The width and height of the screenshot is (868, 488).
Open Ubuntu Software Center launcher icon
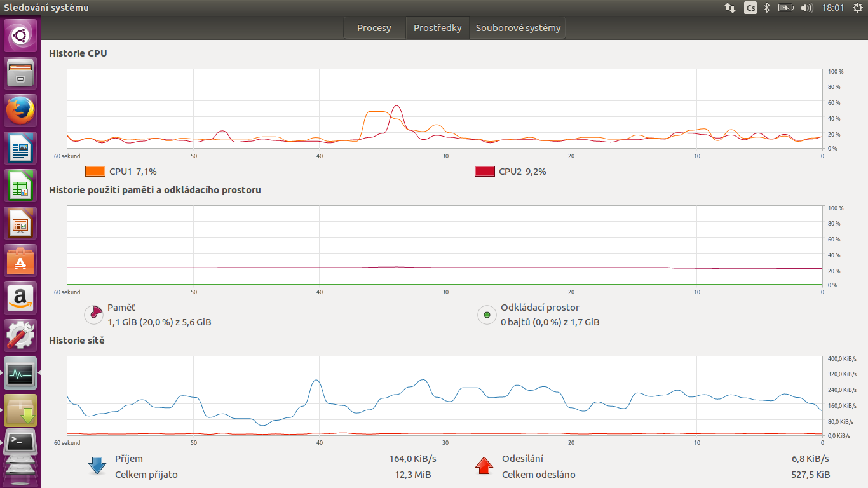(20, 261)
